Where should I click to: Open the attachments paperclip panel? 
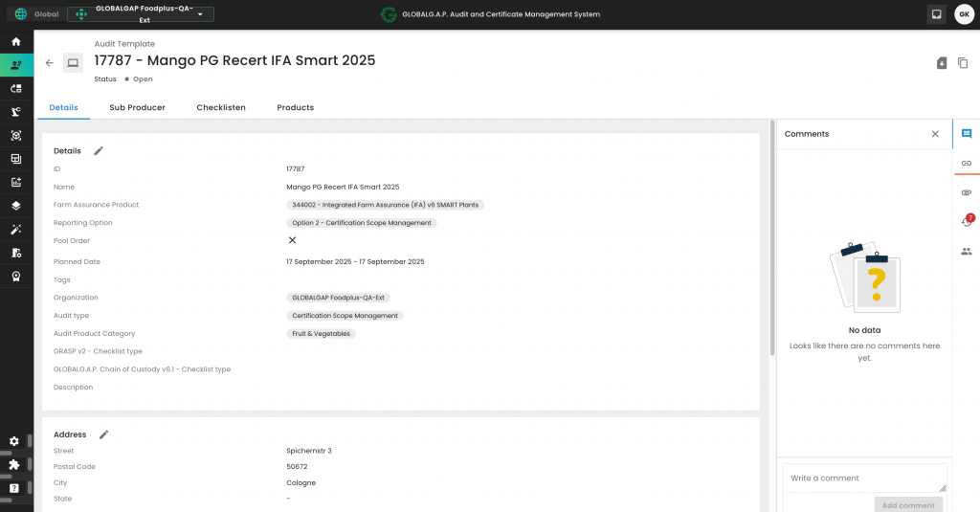966,192
